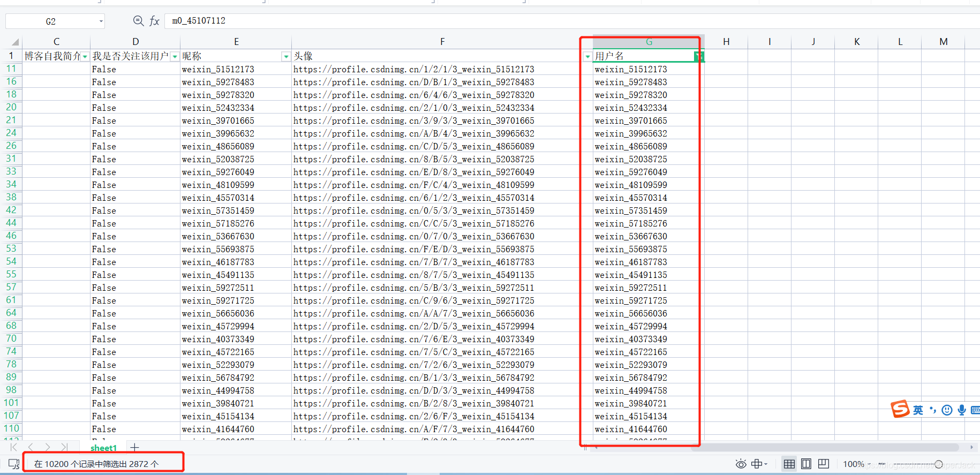Screen dimensions: 980x475
Task: Add a new sheet with the plus icon
Action: pos(134,447)
